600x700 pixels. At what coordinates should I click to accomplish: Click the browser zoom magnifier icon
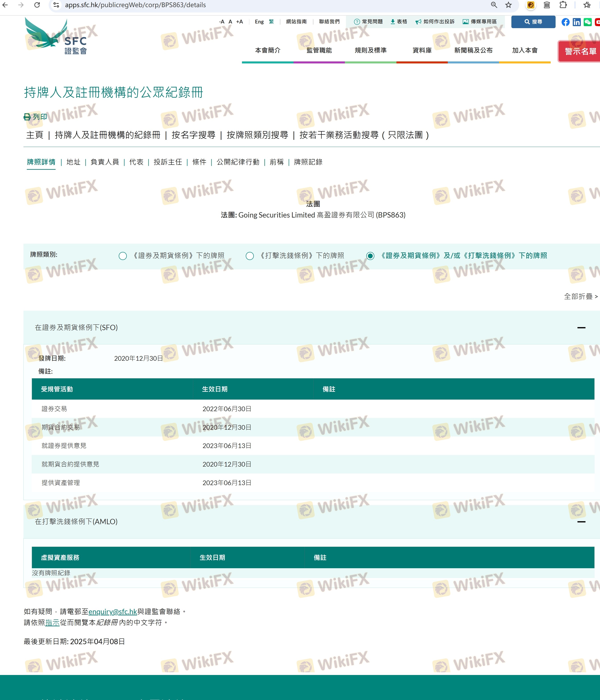pos(494,5)
